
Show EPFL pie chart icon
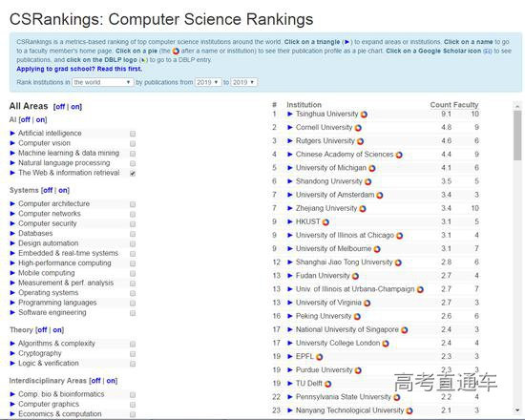(320, 357)
